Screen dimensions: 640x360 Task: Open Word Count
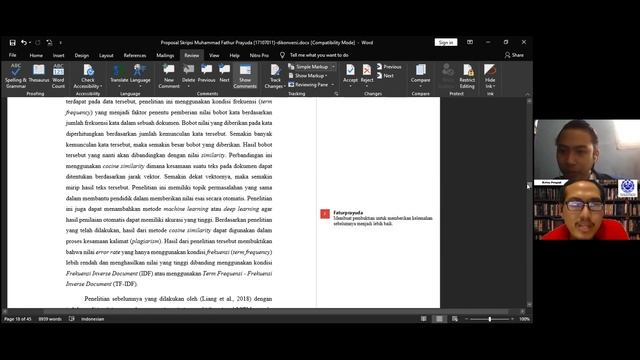(58, 76)
